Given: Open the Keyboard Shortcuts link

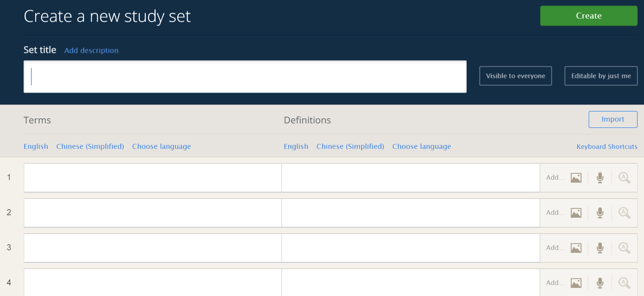Looking at the screenshot, I should 607,147.
